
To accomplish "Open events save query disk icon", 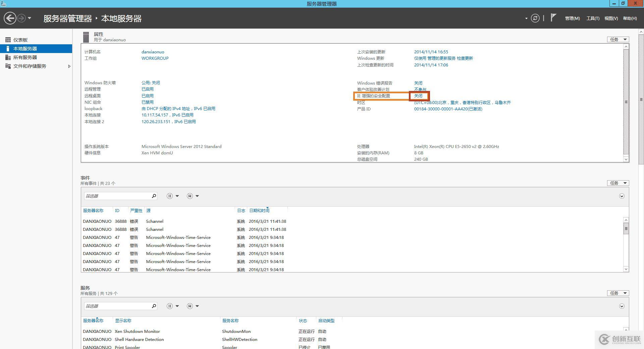I will [x=190, y=196].
